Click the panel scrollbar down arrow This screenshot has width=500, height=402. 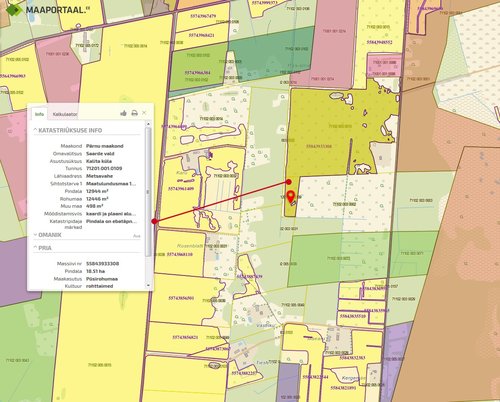tap(148, 286)
